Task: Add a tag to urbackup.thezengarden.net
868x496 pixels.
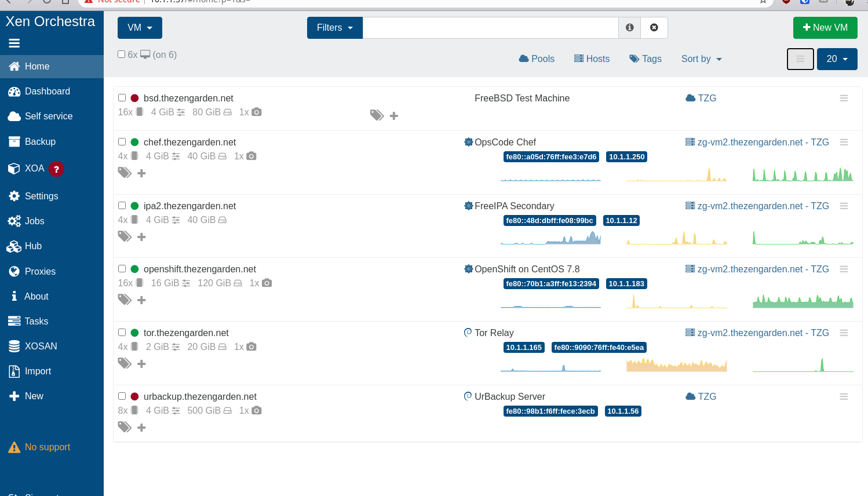Action: [x=141, y=428]
